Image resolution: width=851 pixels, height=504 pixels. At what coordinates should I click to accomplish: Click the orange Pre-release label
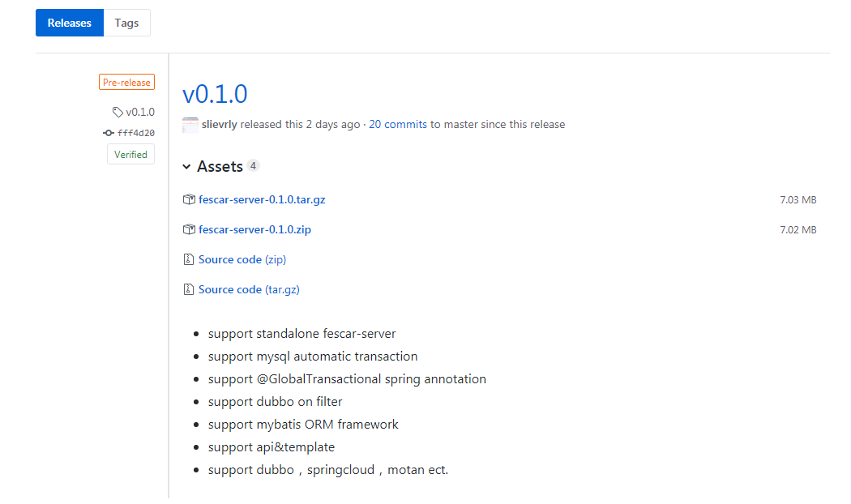coord(126,82)
